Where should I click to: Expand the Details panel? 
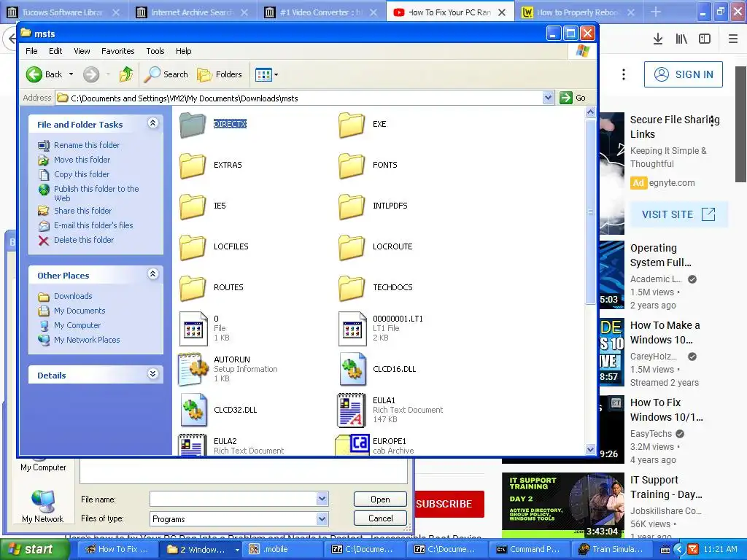click(152, 374)
